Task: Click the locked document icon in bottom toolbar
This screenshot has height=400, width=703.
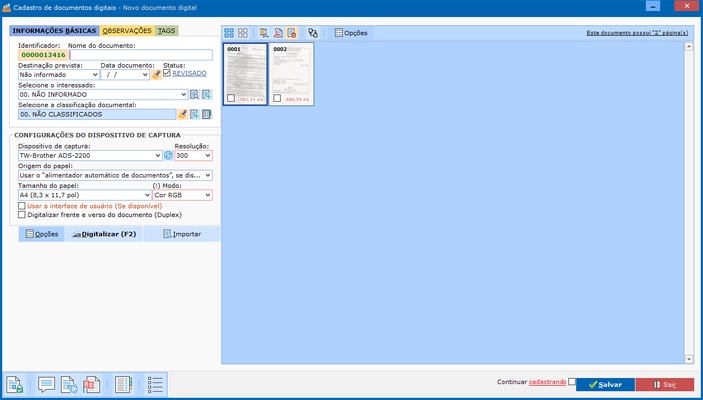Action: point(14,385)
